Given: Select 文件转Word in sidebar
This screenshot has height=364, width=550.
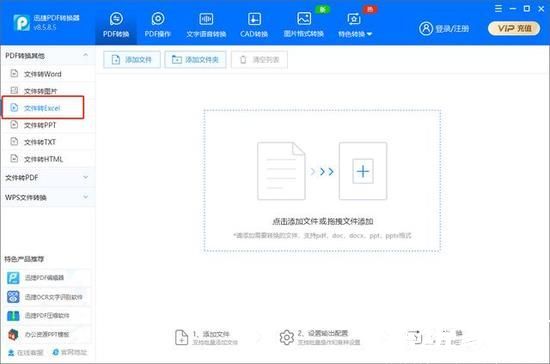Looking at the screenshot, I should tap(42, 74).
